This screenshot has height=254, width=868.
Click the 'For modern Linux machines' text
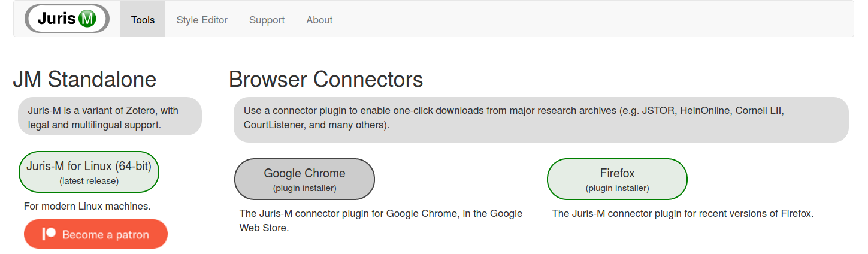pyautogui.click(x=87, y=206)
